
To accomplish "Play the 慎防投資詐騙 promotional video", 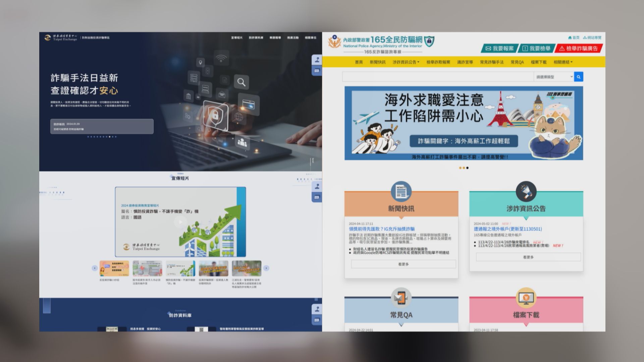I will pyautogui.click(x=180, y=222).
